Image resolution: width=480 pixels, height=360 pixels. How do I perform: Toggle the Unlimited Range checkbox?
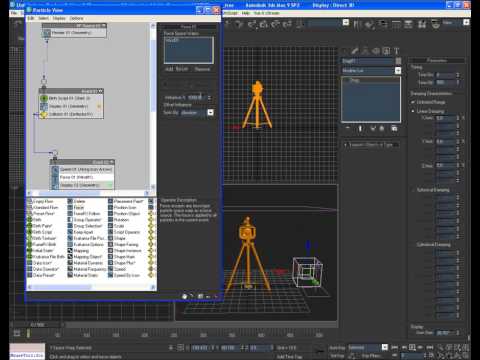413,102
